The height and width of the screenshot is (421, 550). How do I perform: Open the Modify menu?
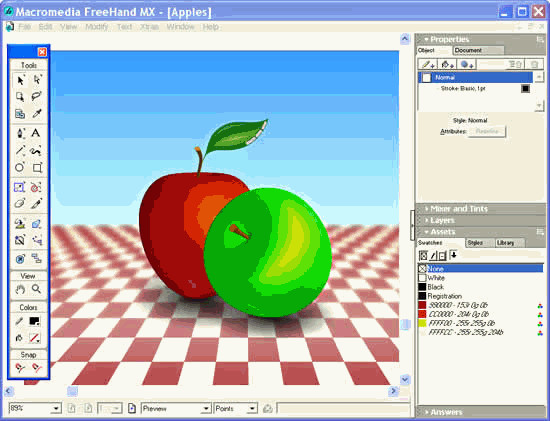point(97,27)
